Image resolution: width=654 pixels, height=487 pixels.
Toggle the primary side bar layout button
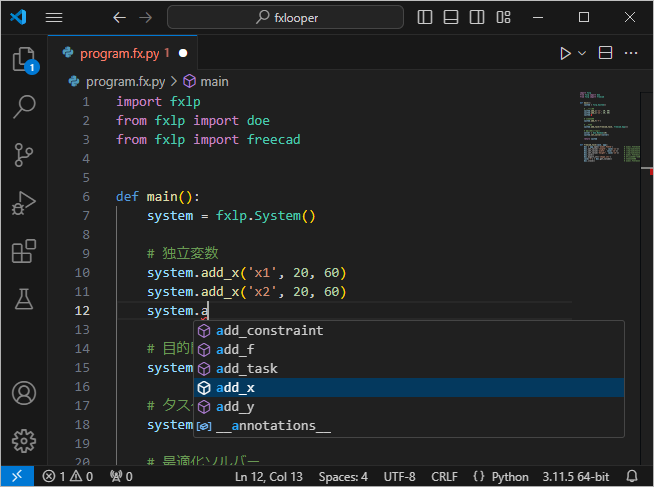coord(427,18)
